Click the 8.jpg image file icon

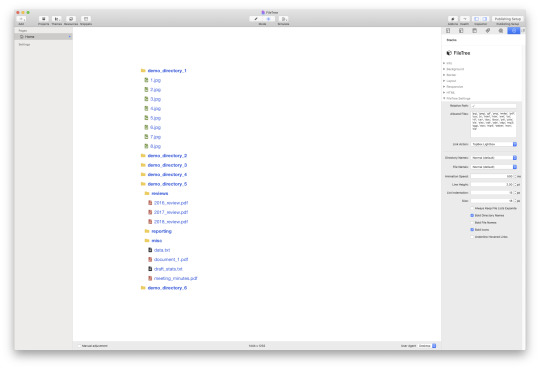pyautogui.click(x=146, y=146)
